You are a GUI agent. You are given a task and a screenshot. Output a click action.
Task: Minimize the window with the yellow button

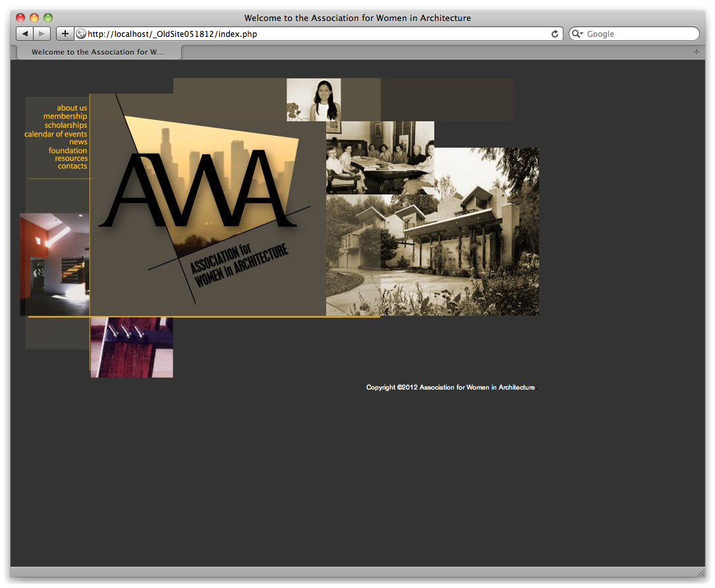click(34, 18)
